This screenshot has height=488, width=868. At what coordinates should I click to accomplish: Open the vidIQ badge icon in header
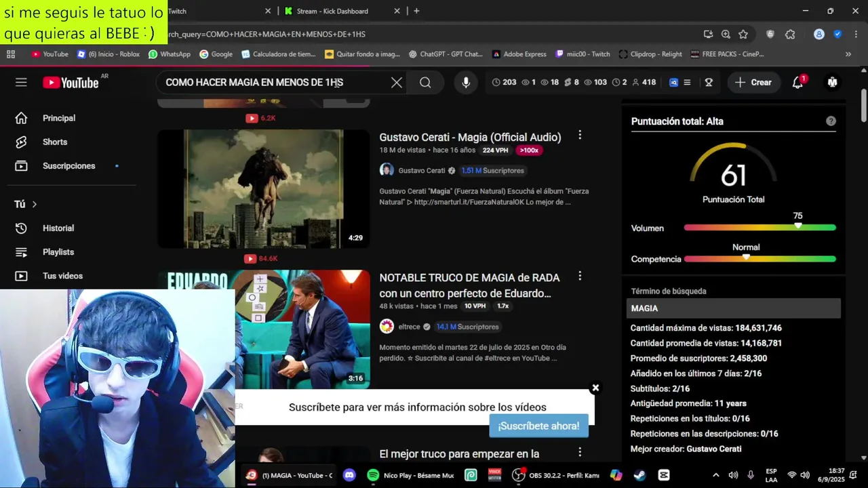point(673,82)
